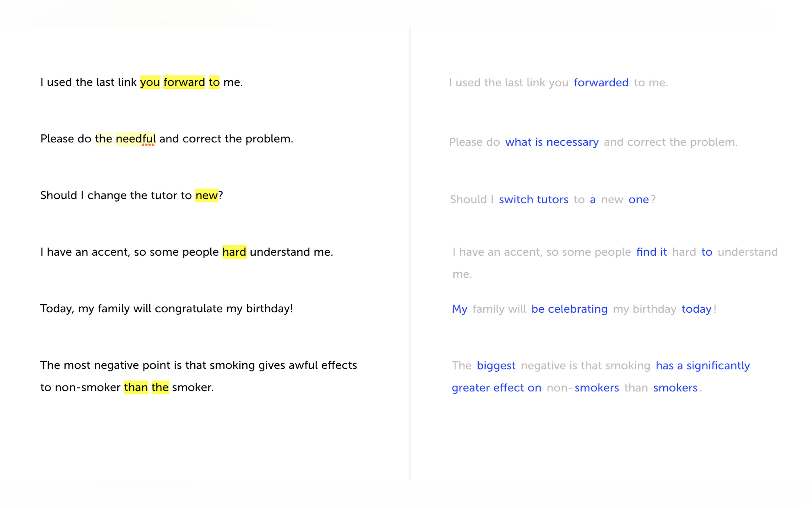812x508 pixels.
Task: Select highlighted "the" before "smoker"
Action: (160, 387)
